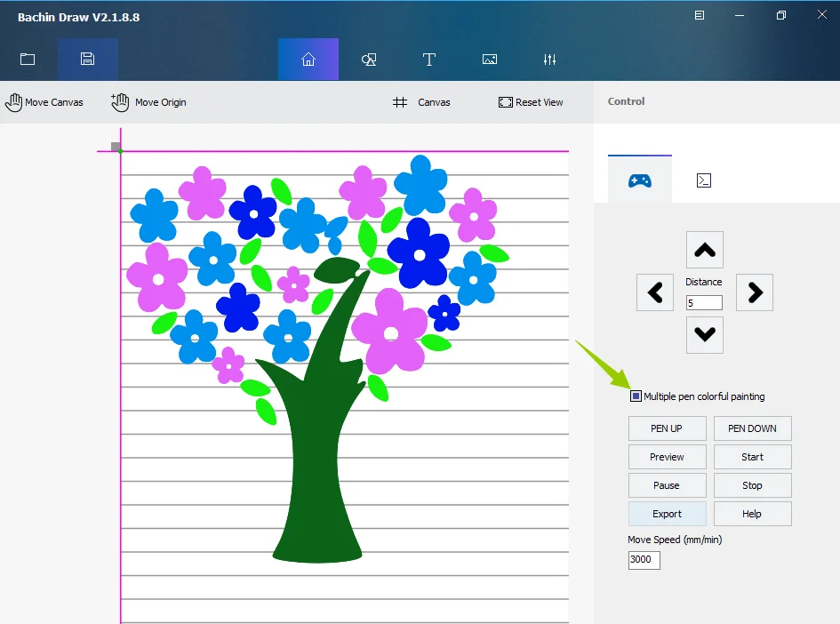This screenshot has height=624, width=840.
Task: Click the Distance value field
Action: (704, 303)
